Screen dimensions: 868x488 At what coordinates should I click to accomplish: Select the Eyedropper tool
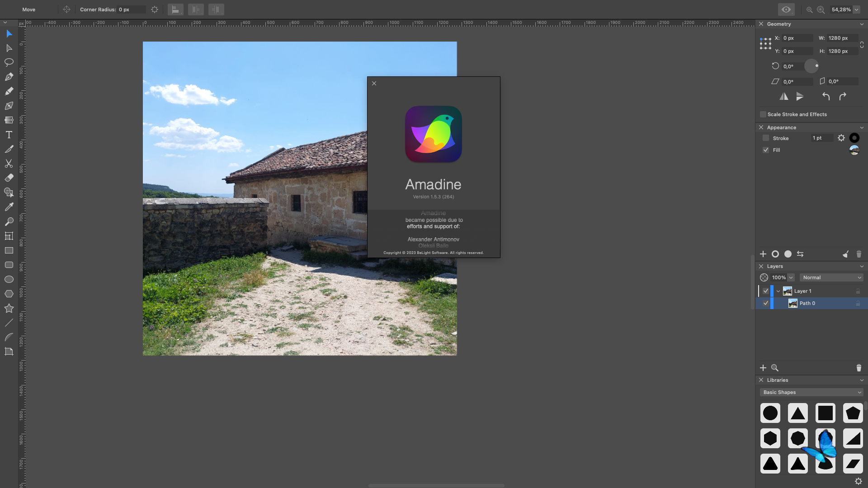(9, 207)
